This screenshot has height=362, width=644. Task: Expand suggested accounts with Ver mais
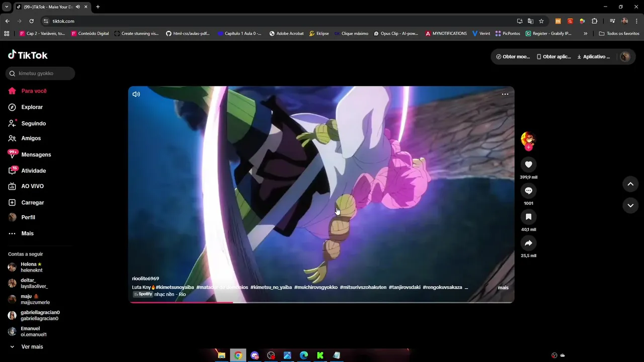tap(26, 347)
